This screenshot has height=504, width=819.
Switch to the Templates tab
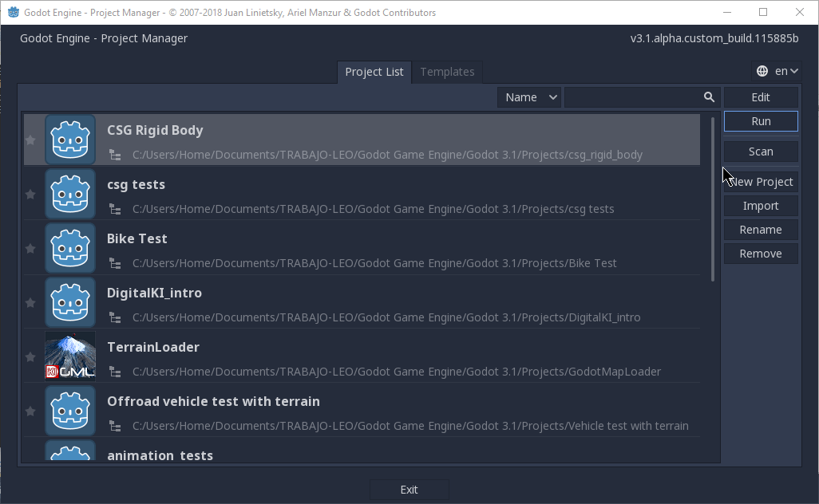tap(447, 72)
